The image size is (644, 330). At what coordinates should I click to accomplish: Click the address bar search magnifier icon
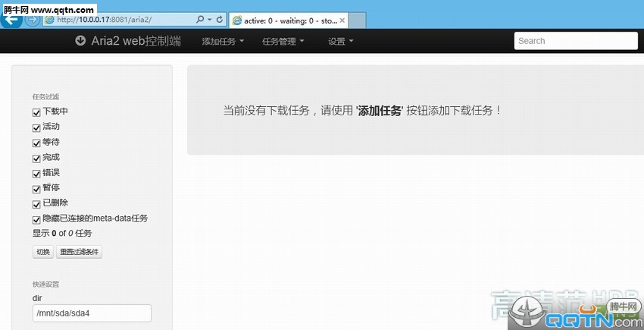(x=200, y=19)
